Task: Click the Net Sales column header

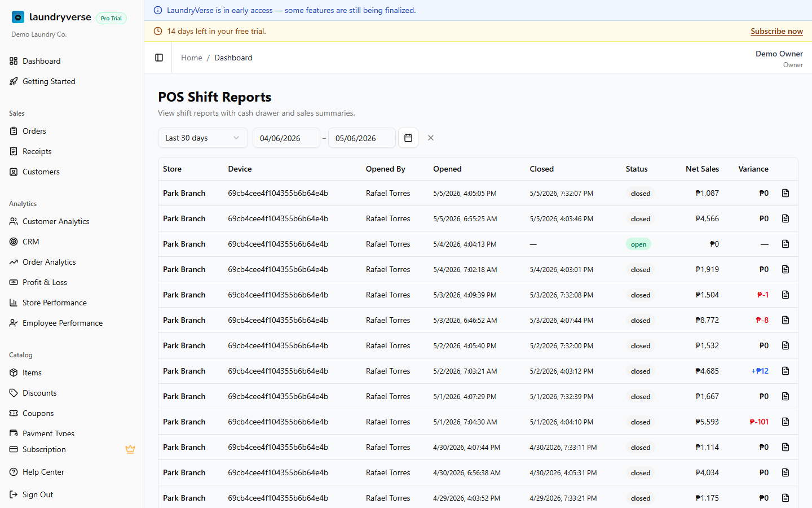Action: 702,169
